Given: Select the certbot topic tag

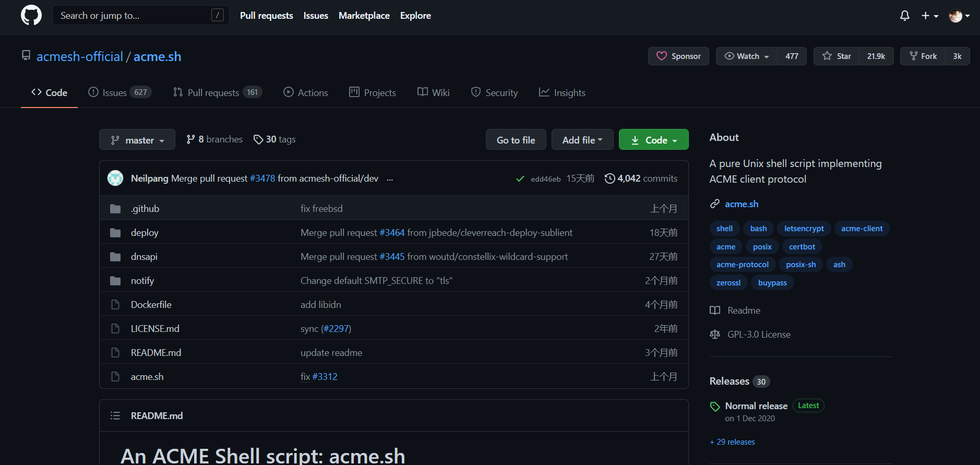Looking at the screenshot, I should (x=802, y=247).
